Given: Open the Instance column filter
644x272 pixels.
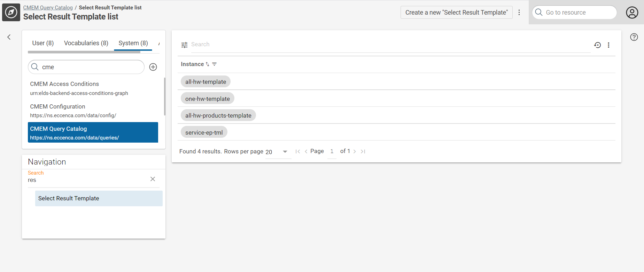Looking at the screenshot, I should tap(215, 64).
